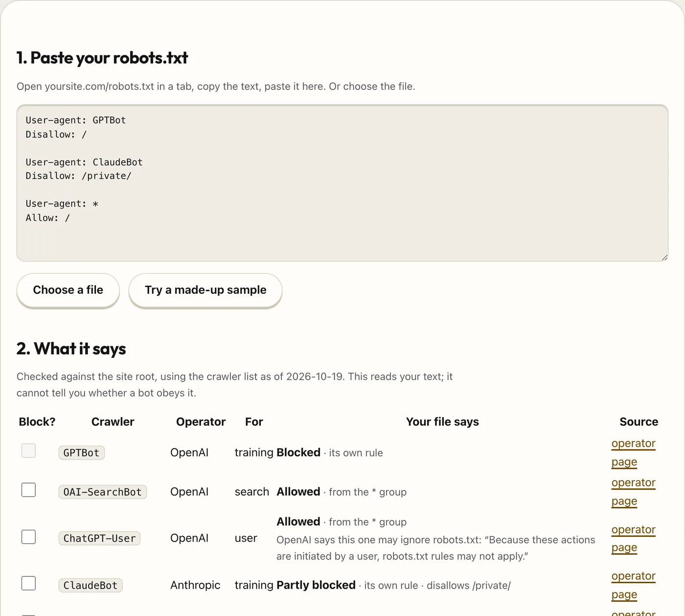Select the ClaudeBot crawler name tag
The height and width of the screenshot is (616, 685).
[x=91, y=585]
